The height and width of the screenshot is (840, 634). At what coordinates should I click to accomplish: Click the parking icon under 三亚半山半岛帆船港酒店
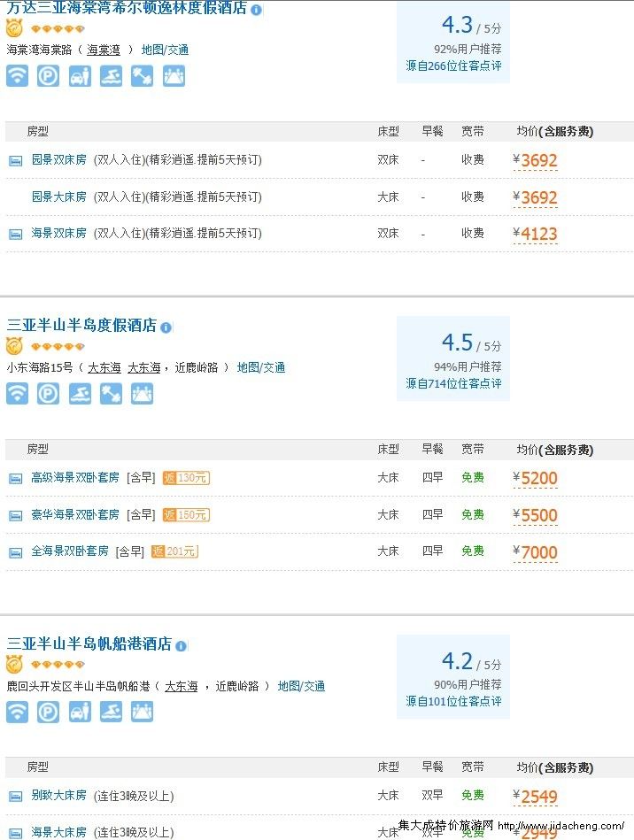pos(48,712)
